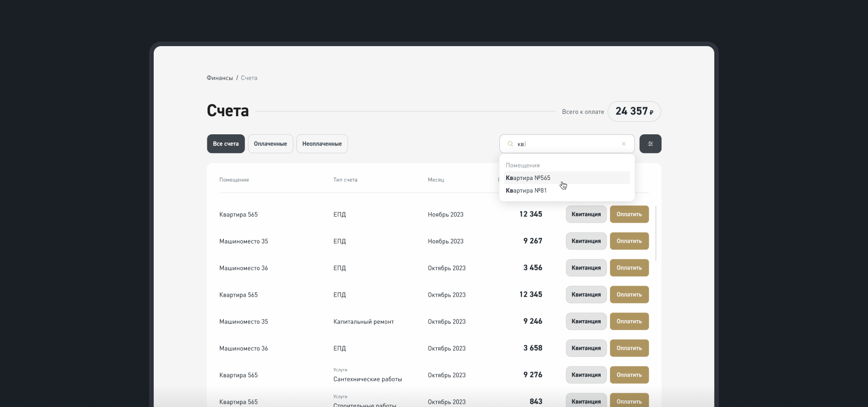Pay the 3 456 Машиноместо 36 bill

(x=629, y=268)
